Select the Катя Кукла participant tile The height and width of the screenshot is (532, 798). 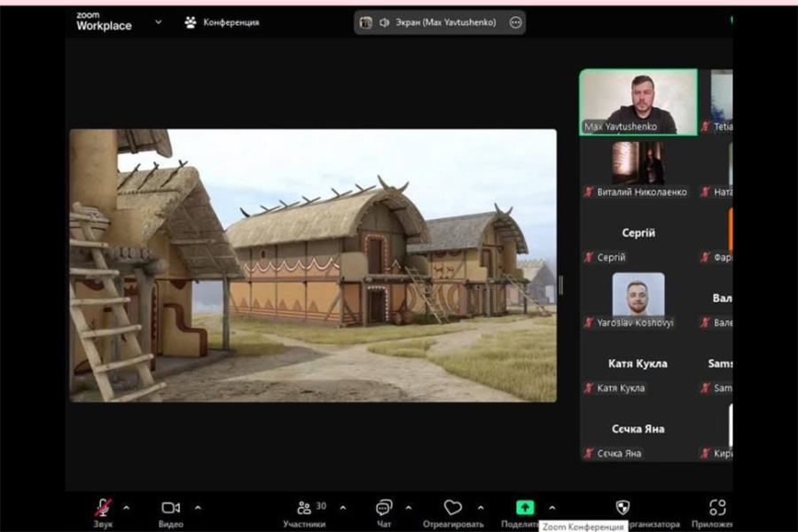(x=638, y=365)
